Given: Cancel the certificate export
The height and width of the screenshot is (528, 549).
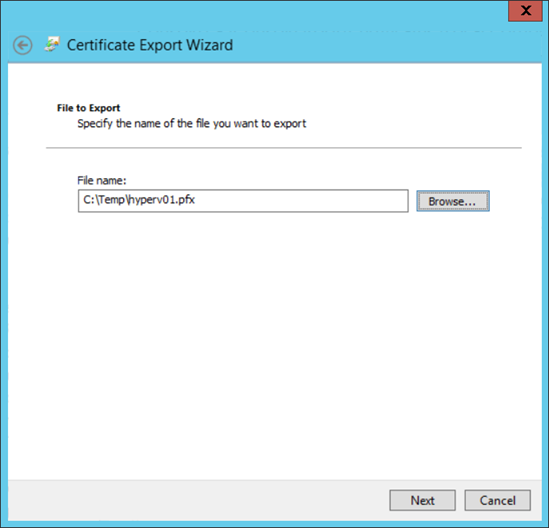Looking at the screenshot, I should click(x=497, y=500).
